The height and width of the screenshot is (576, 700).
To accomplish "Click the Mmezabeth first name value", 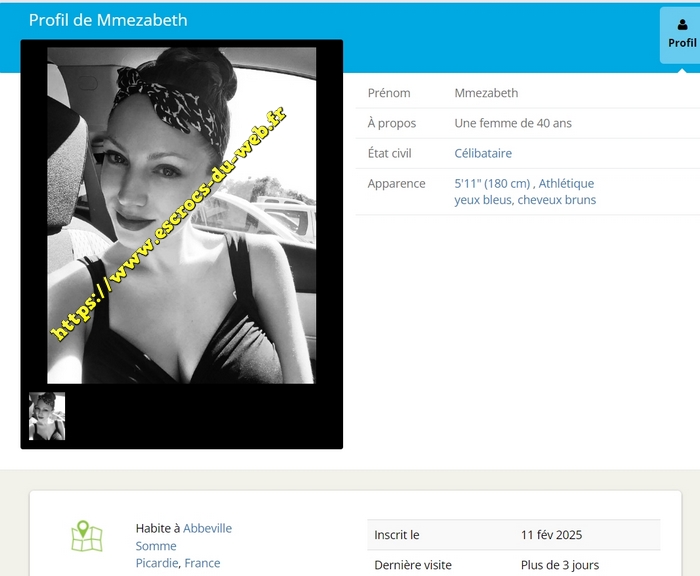I will (486, 93).
